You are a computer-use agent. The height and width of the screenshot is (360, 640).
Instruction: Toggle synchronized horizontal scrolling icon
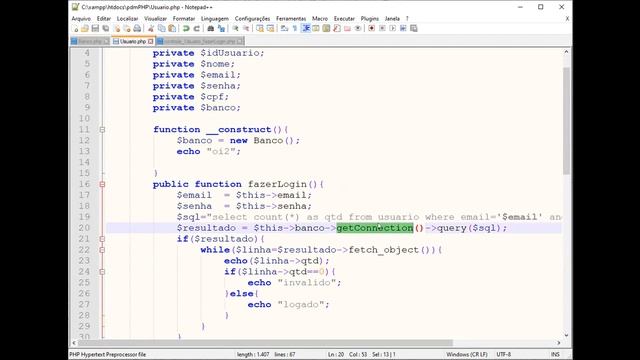point(270,28)
